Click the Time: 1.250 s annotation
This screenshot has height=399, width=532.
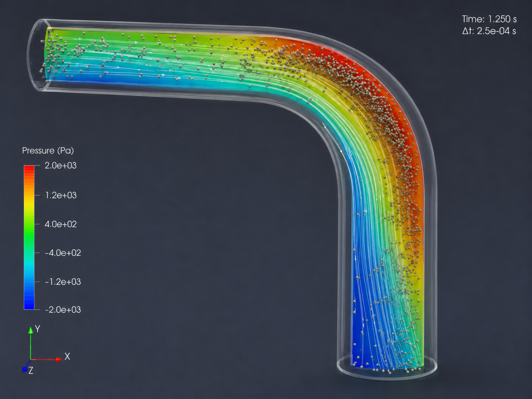489,19
